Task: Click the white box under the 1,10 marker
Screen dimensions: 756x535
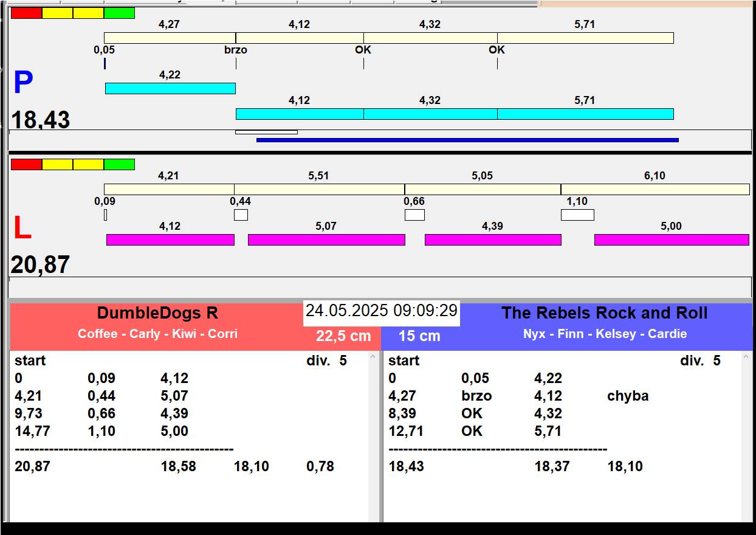Action: point(577,215)
